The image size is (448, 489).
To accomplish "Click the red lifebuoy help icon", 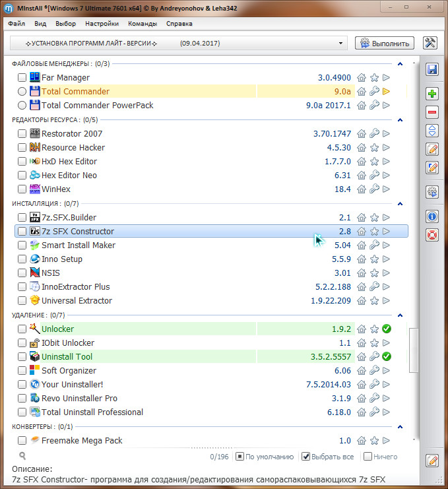I will tap(432, 235).
